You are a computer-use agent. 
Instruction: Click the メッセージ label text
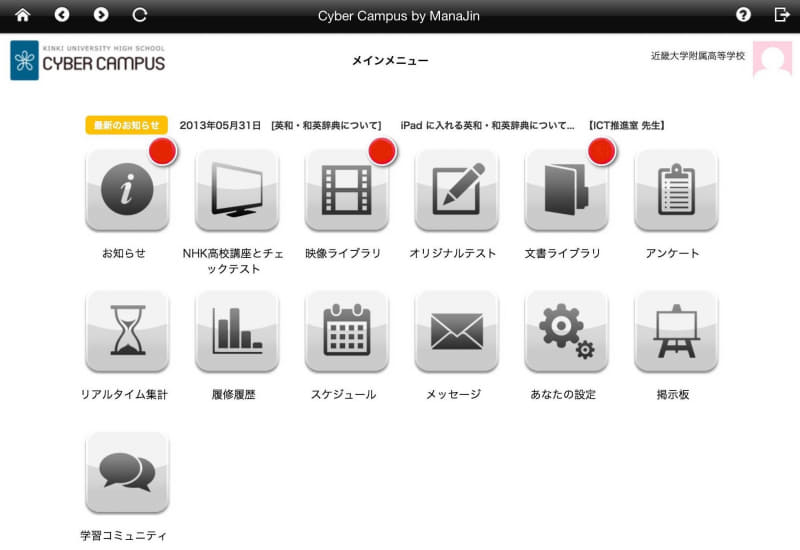point(454,394)
